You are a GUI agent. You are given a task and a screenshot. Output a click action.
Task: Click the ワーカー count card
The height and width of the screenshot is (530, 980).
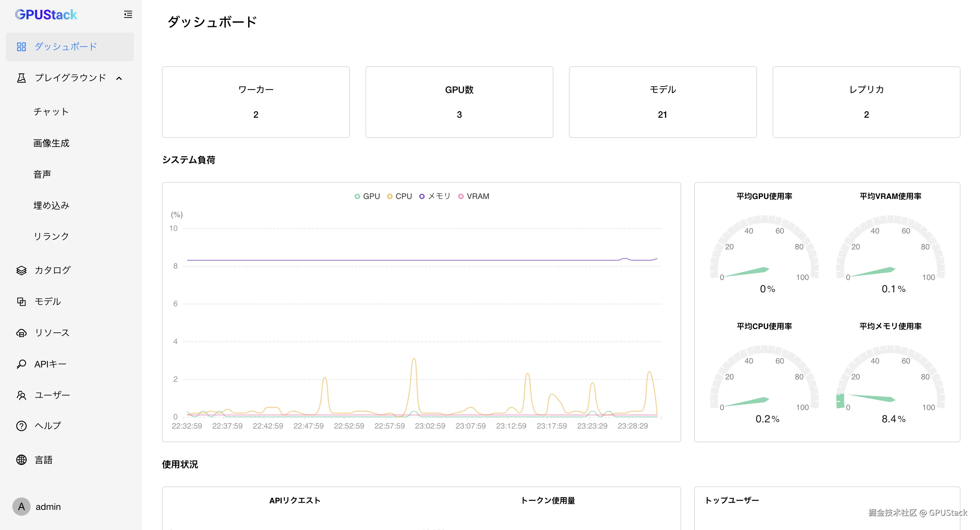tap(256, 102)
